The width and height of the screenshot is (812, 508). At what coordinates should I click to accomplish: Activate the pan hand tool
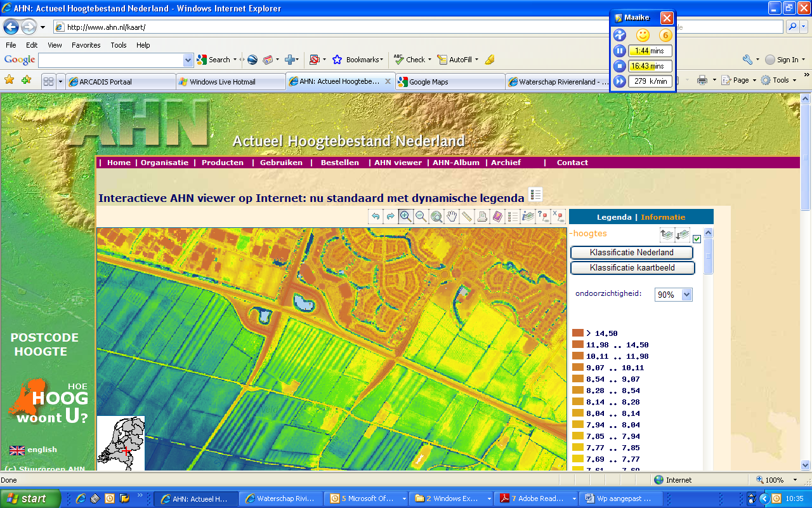pos(452,217)
